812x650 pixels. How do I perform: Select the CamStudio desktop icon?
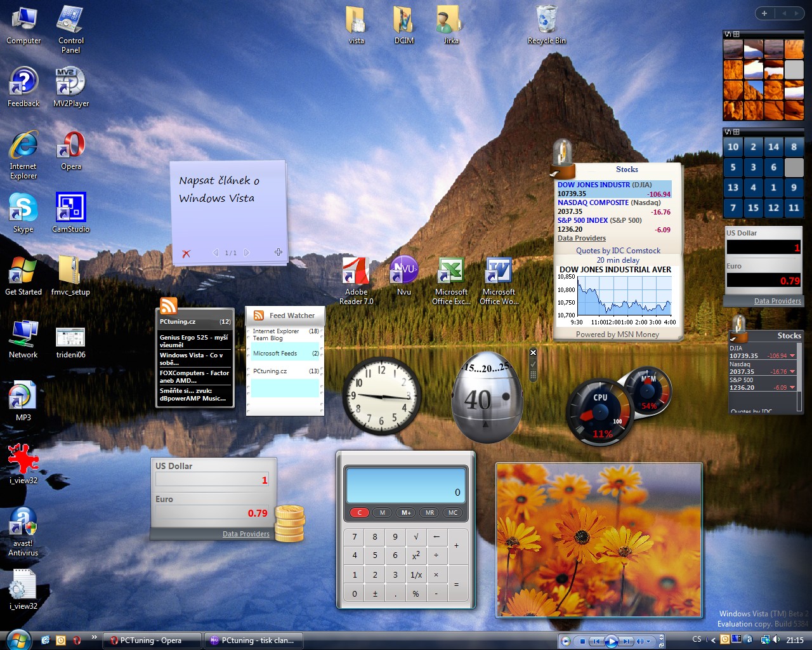pyautogui.click(x=70, y=213)
